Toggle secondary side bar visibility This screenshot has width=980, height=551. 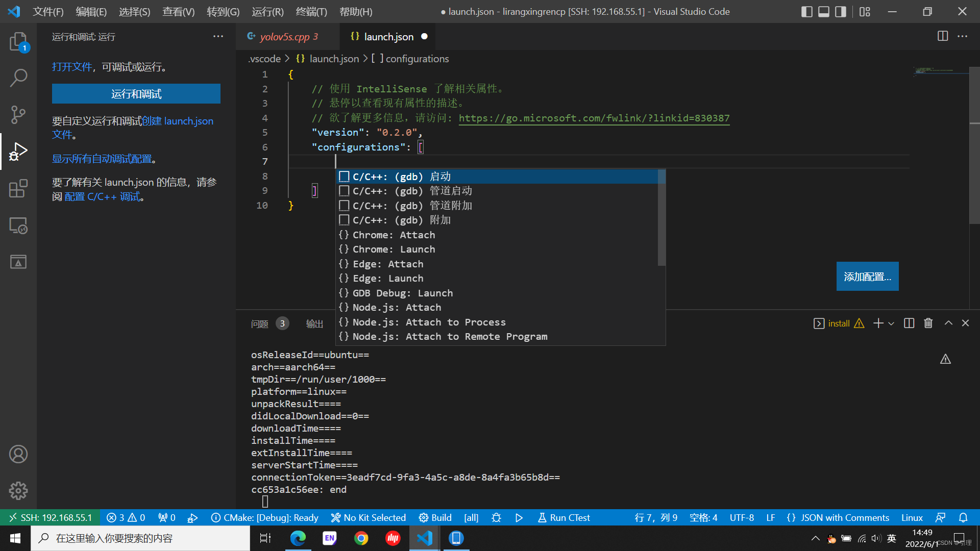click(x=841, y=11)
